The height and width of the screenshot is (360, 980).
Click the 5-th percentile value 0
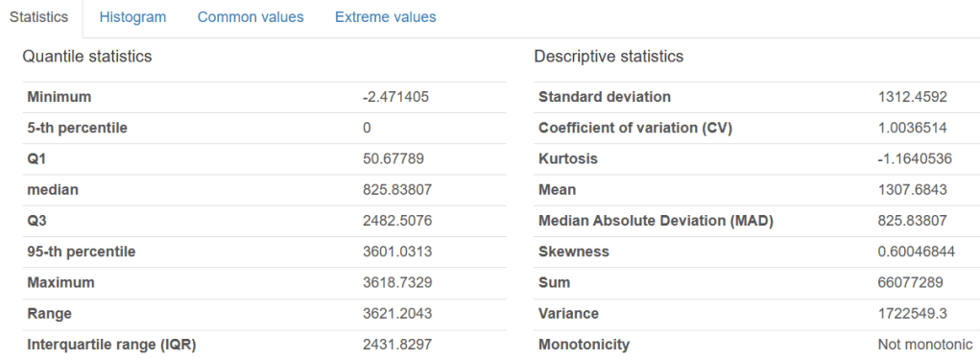click(x=367, y=128)
